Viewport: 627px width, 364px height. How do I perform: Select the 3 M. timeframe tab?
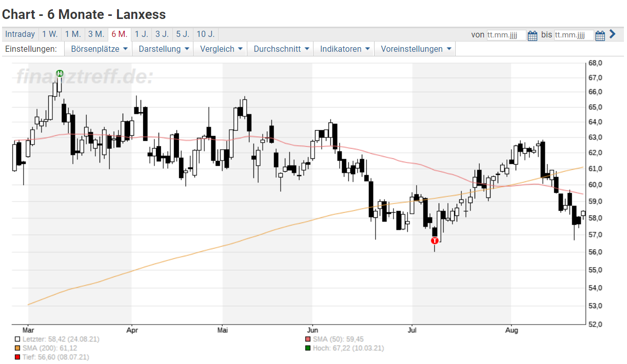[96, 34]
